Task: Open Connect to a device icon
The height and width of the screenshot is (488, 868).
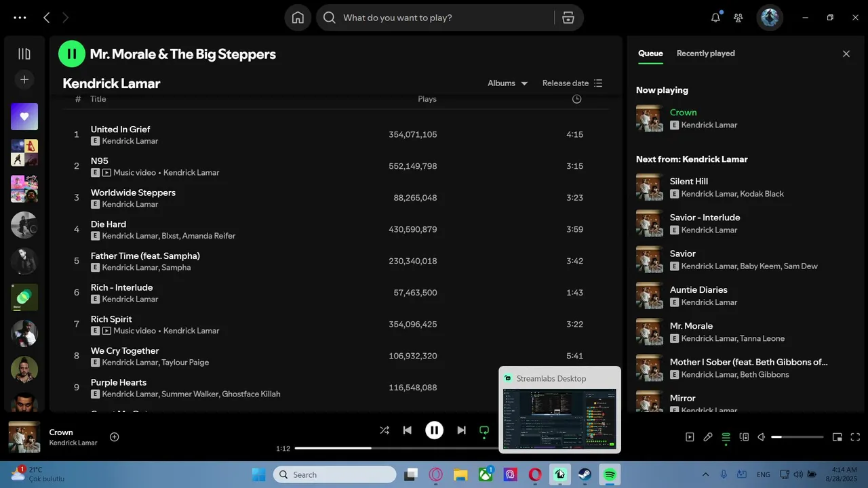Action: [x=743, y=437]
